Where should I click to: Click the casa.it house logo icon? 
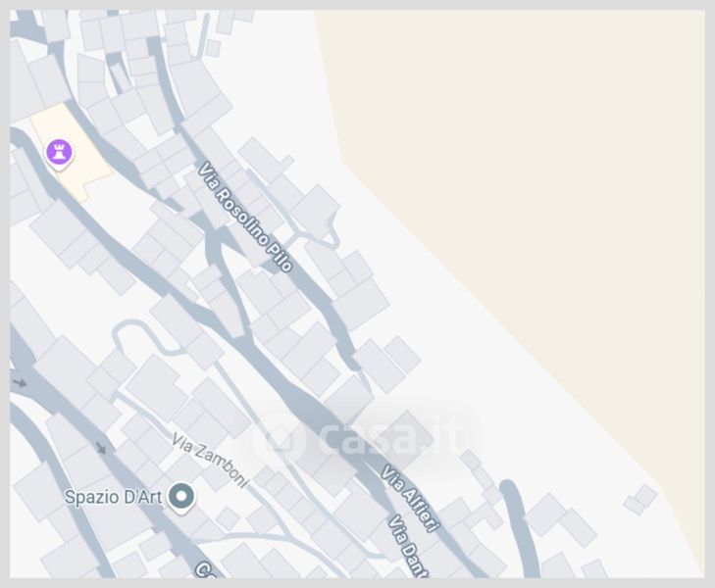[278, 438]
